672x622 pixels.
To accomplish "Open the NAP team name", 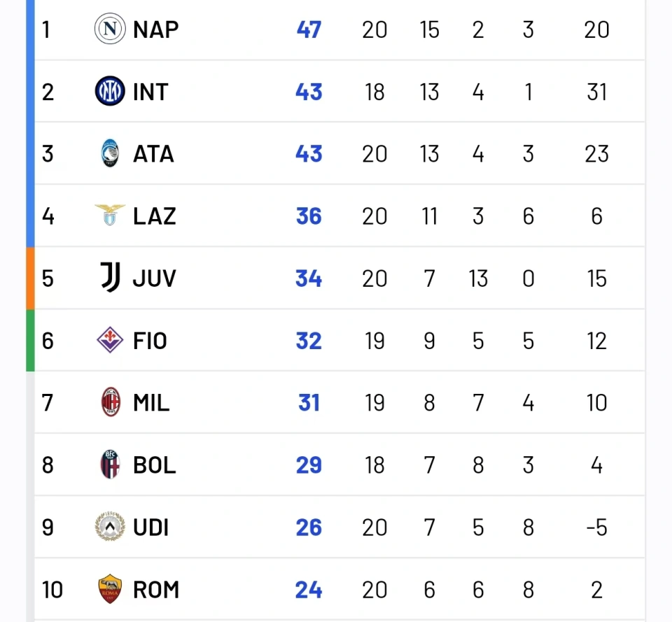I will tap(155, 29).
